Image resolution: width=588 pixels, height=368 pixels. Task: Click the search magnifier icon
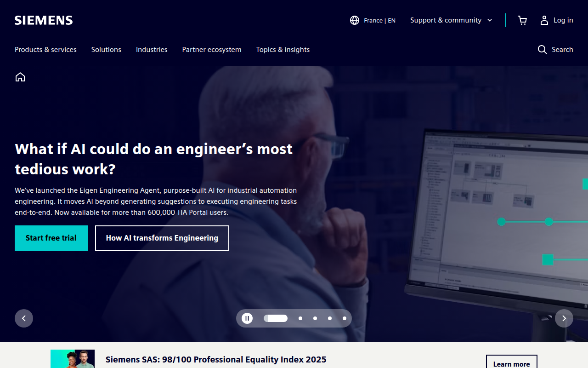[x=543, y=50]
